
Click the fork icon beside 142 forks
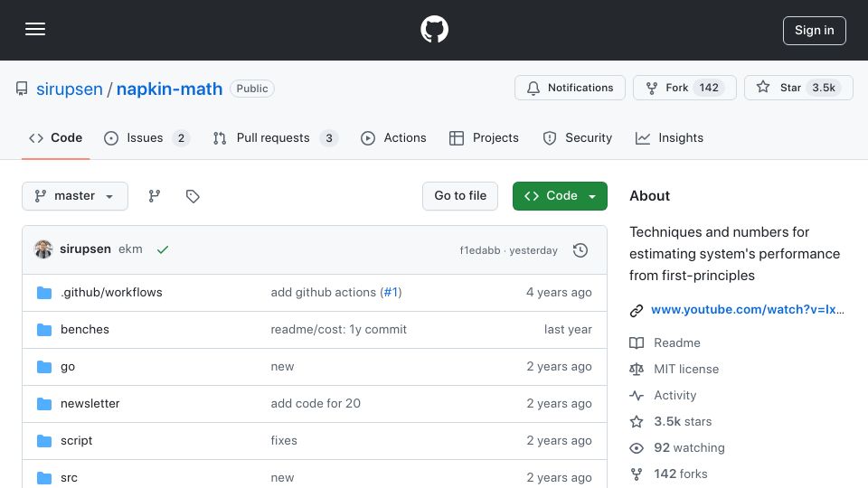(637, 474)
